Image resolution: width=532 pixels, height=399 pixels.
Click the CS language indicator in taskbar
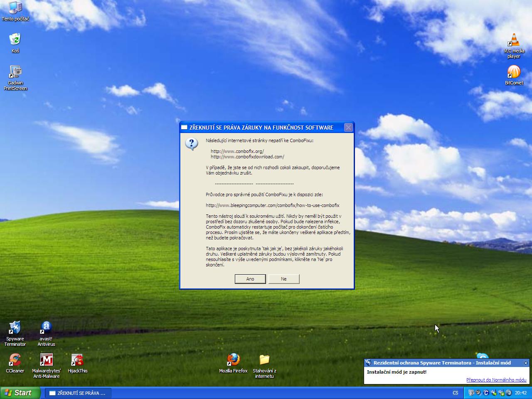456,393
